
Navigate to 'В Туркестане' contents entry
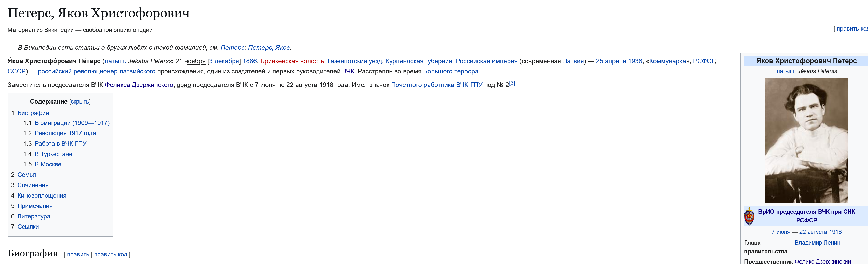pos(53,154)
